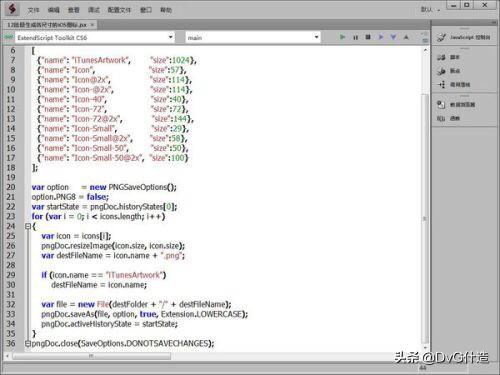This screenshot has width=500, height=375.
Task: Stop the running script
Action: point(368,37)
